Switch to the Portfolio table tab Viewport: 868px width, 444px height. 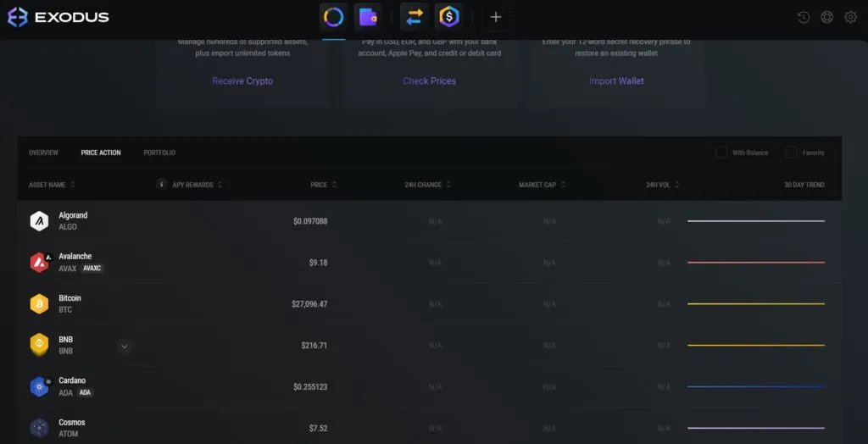159,153
